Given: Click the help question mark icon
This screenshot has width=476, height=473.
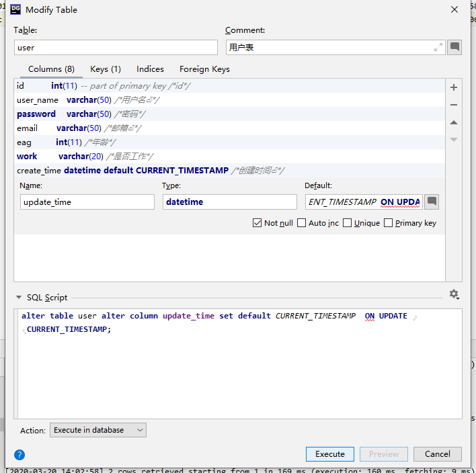Looking at the screenshot, I should (x=19, y=454).
